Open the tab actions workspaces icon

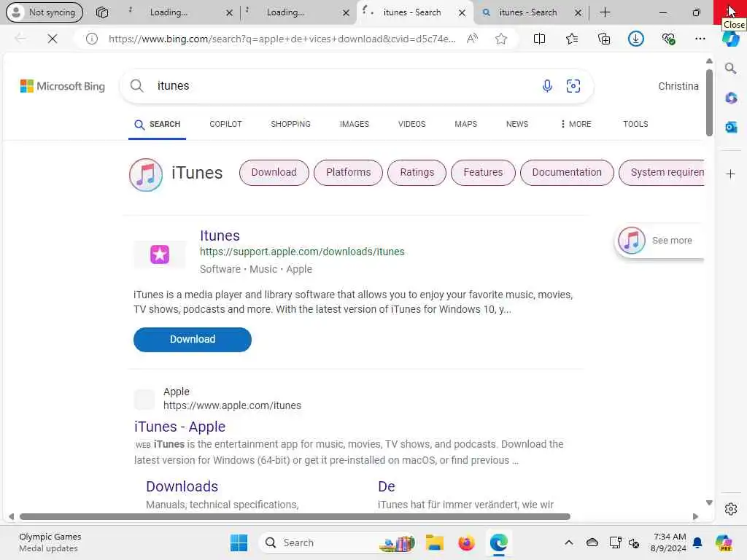point(102,12)
